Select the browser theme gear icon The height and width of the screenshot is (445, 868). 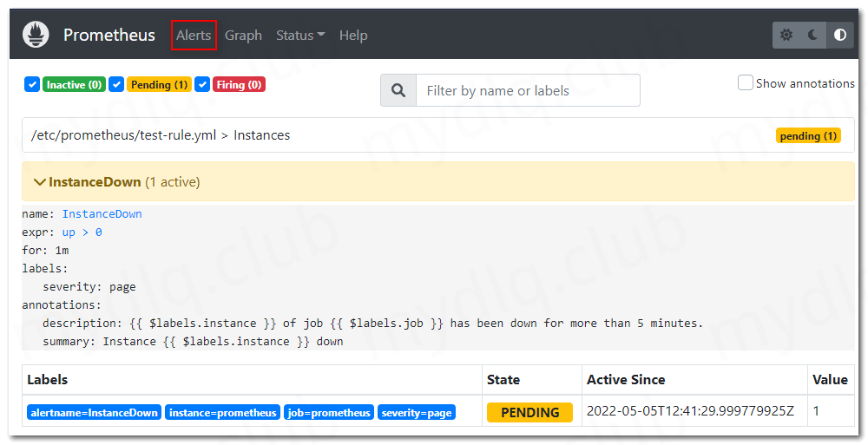786,35
